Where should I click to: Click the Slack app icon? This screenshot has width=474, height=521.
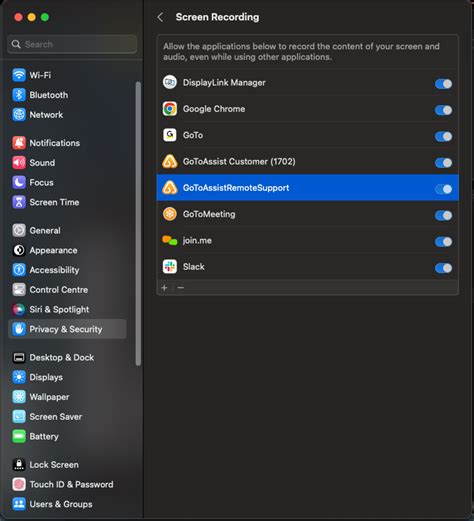coord(170,267)
